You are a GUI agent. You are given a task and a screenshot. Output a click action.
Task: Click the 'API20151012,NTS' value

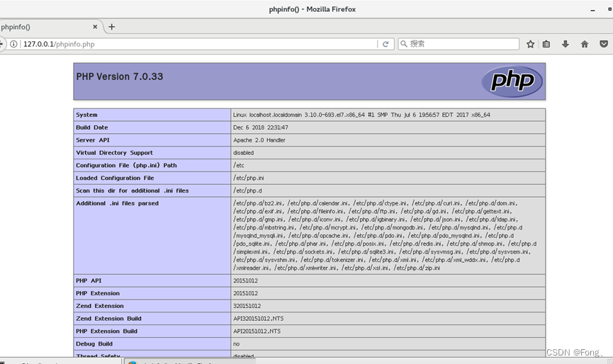click(257, 331)
